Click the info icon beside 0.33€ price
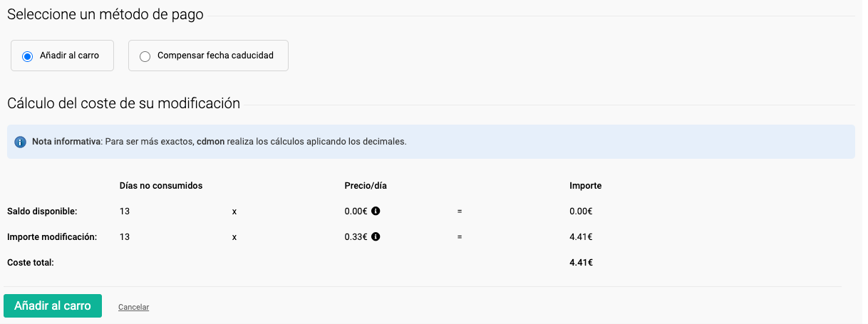This screenshot has width=868, height=324. [x=376, y=236]
